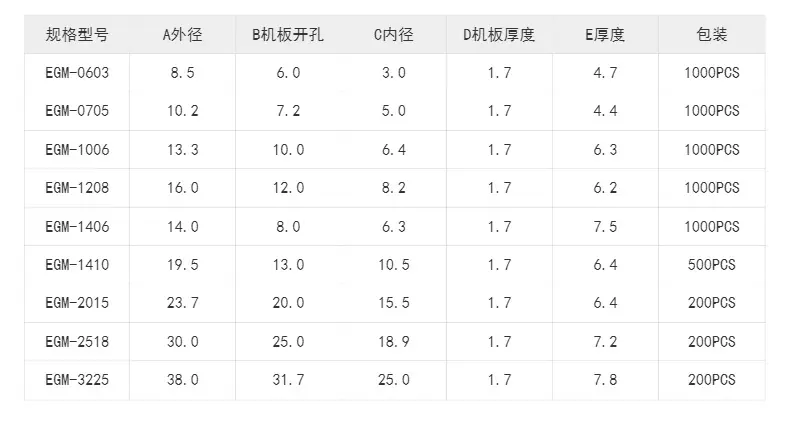Select the A外径 column header
This screenshot has height=422, width=790.
(x=182, y=35)
